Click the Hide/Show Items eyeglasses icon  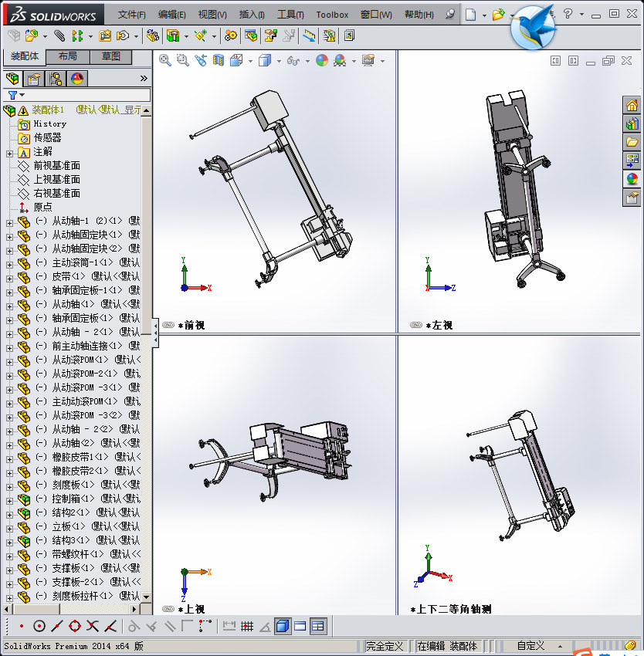tap(293, 60)
